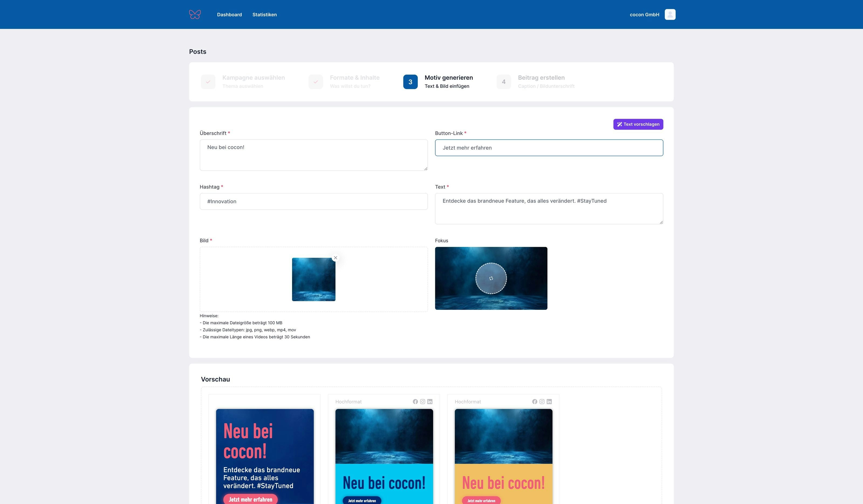Screen dimensions: 863x504
Task: Click the Button-Link input field
Action: point(549,148)
